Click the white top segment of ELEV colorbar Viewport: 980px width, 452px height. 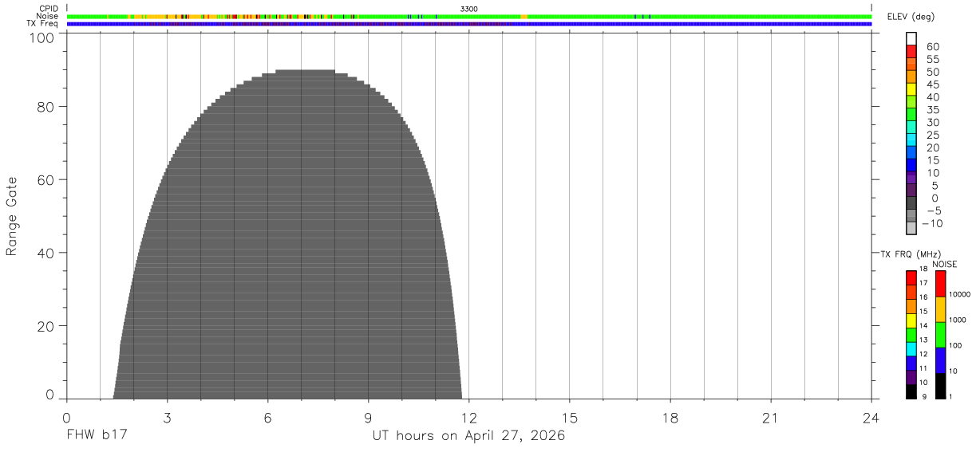[x=911, y=38]
